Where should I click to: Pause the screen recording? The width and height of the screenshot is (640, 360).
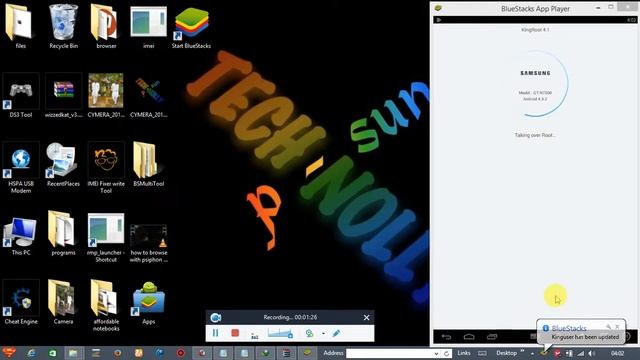pos(216,333)
